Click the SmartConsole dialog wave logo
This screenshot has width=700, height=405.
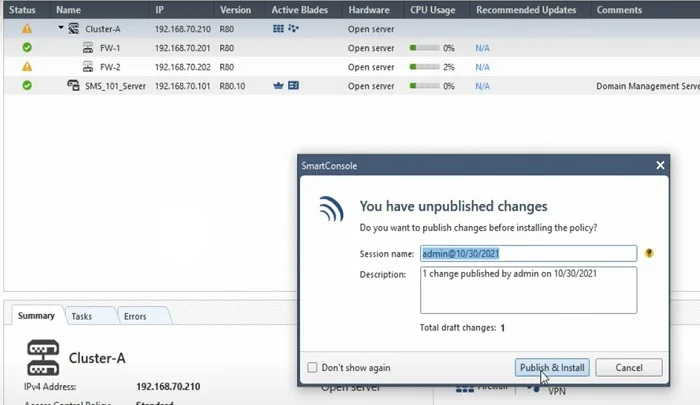point(332,209)
